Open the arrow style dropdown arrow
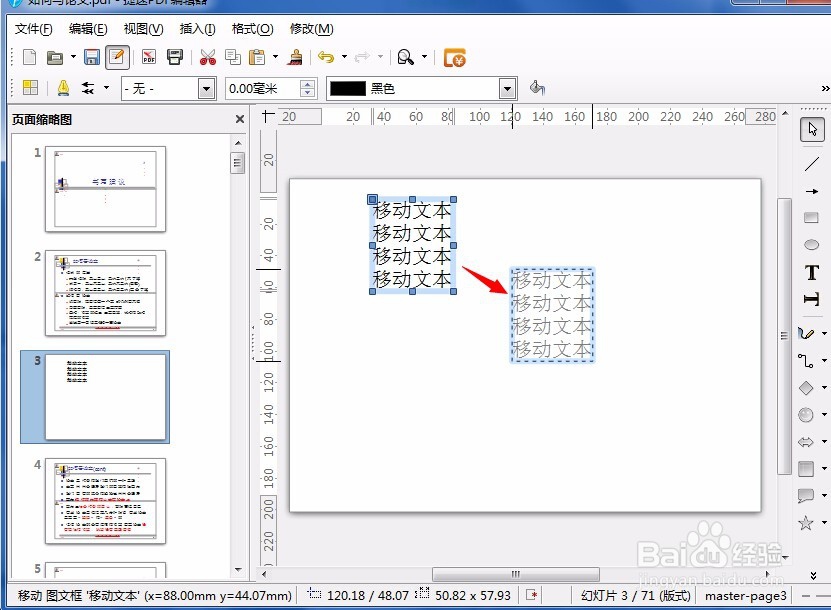The width and height of the screenshot is (831, 610). [x=106, y=87]
